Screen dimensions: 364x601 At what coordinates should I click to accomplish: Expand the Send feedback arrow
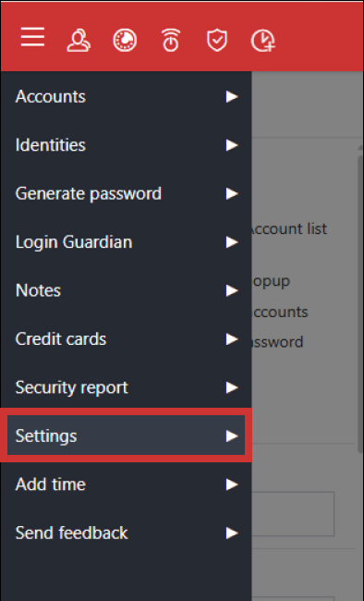click(x=232, y=534)
